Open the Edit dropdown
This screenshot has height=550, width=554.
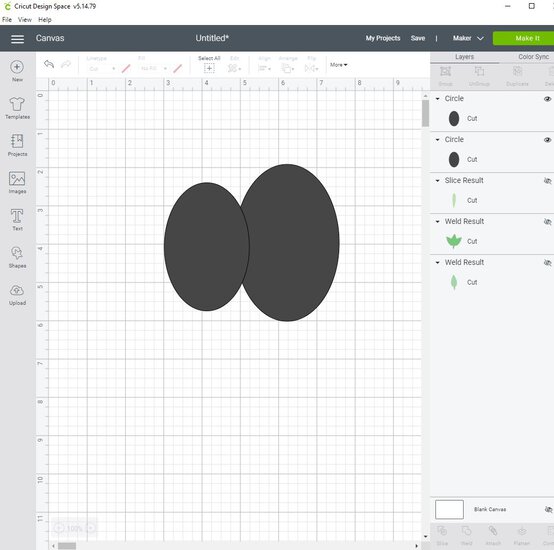[234, 68]
